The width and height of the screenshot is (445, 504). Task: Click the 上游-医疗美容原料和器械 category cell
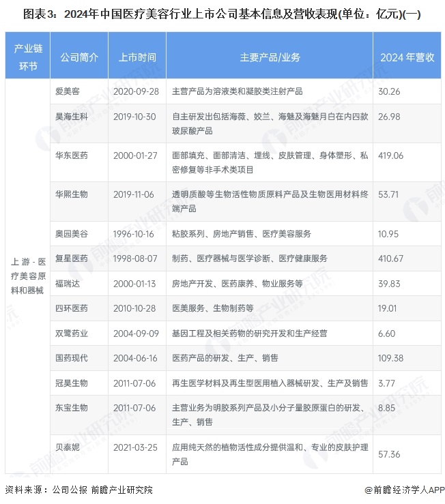[28, 276]
